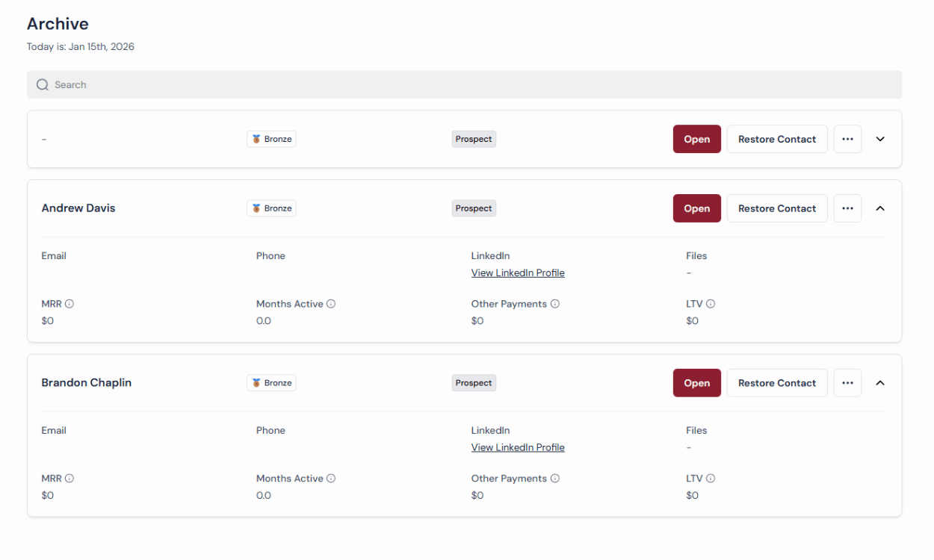Viewport: 934px width, 560px height.
Task: Click Other Payments info icon for Andrew Davis
Action: click(555, 304)
